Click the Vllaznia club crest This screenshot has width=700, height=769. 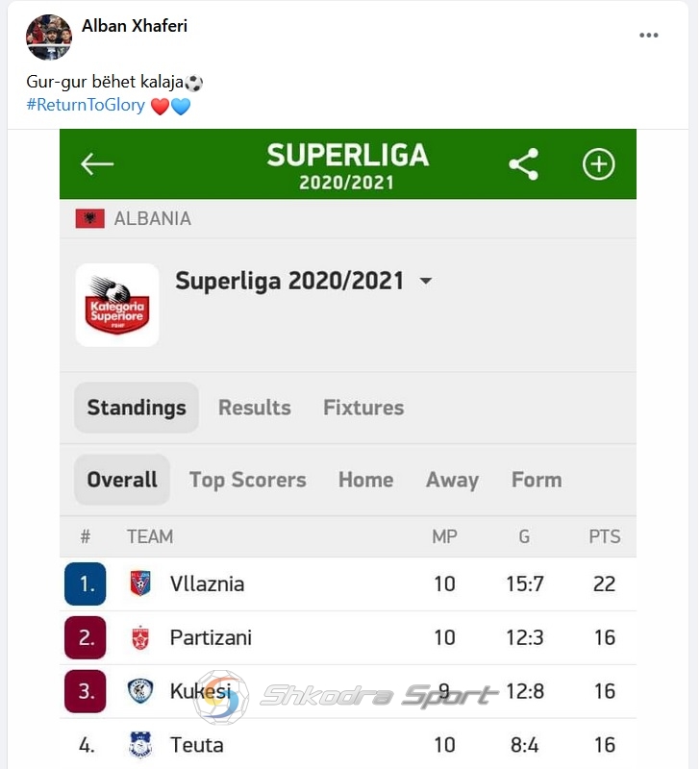(x=140, y=583)
